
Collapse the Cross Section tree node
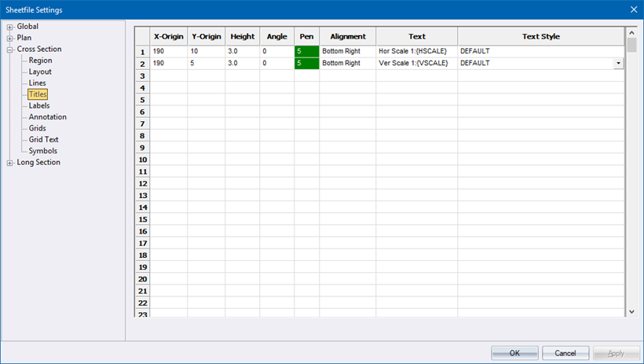coord(9,50)
